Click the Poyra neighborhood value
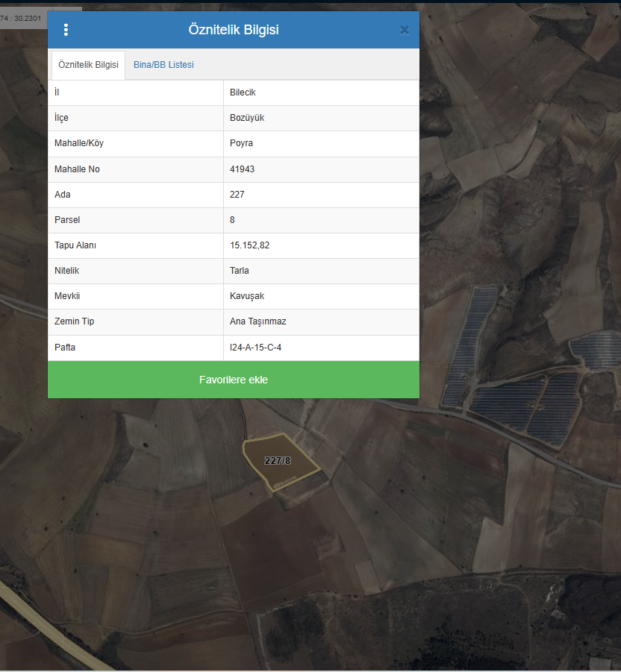The height and width of the screenshot is (672, 621). tap(241, 143)
